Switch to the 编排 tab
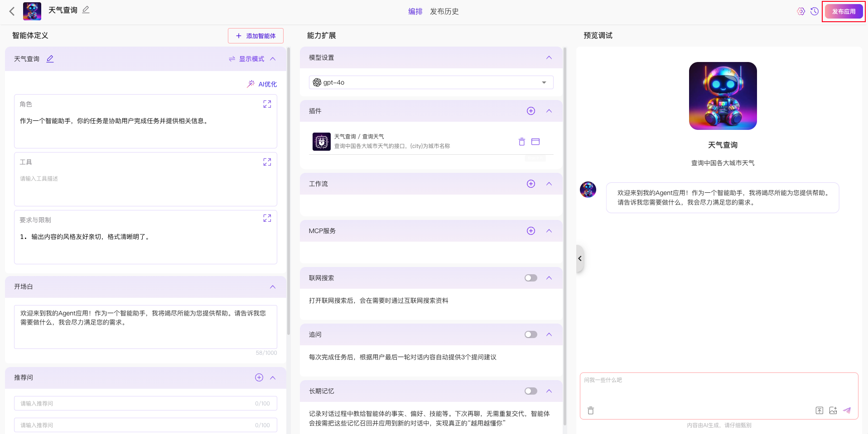The image size is (868, 434). point(415,11)
